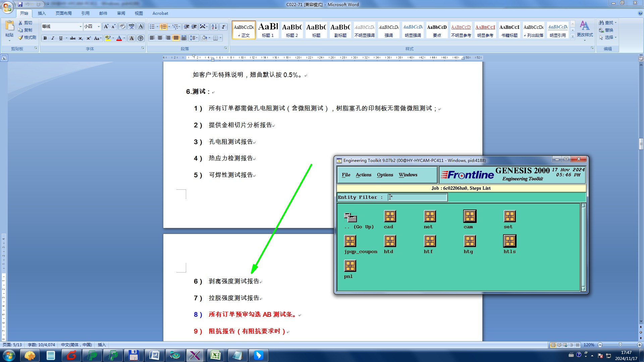Click the Bold formatting button

tap(45, 38)
